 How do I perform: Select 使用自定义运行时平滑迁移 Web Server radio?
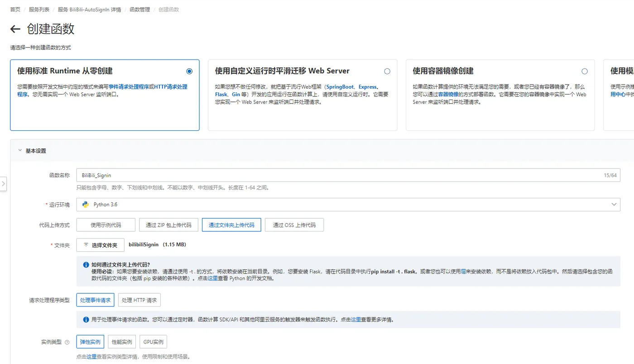click(387, 71)
